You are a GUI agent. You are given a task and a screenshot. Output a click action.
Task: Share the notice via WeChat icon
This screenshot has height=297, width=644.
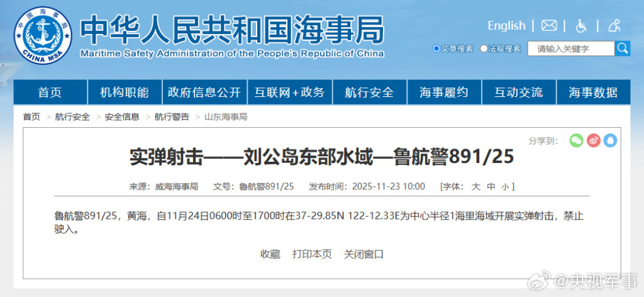[x=576, y=140]
